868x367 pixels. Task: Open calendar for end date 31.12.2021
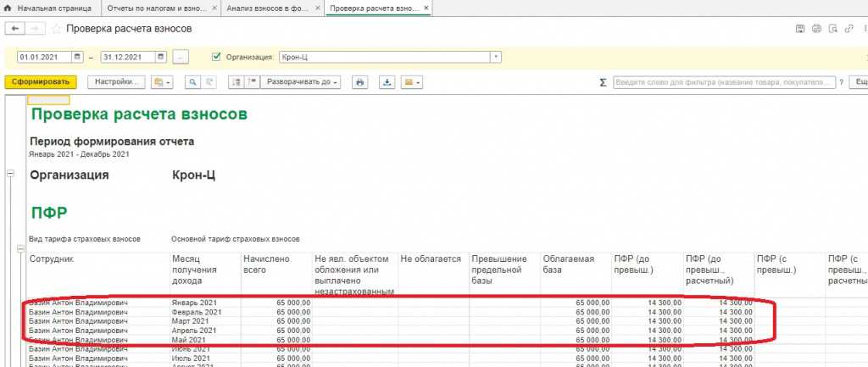[159, 57]
